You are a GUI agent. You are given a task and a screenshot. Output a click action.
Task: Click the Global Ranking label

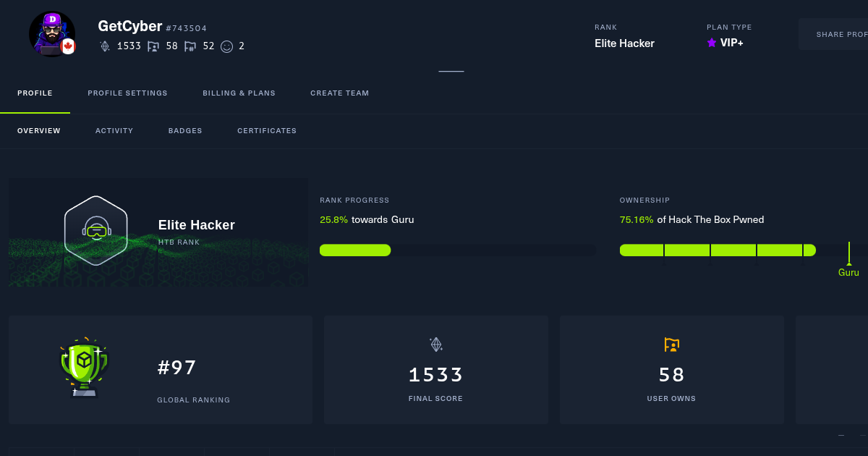pyautogui.click(x=194, y=400)
